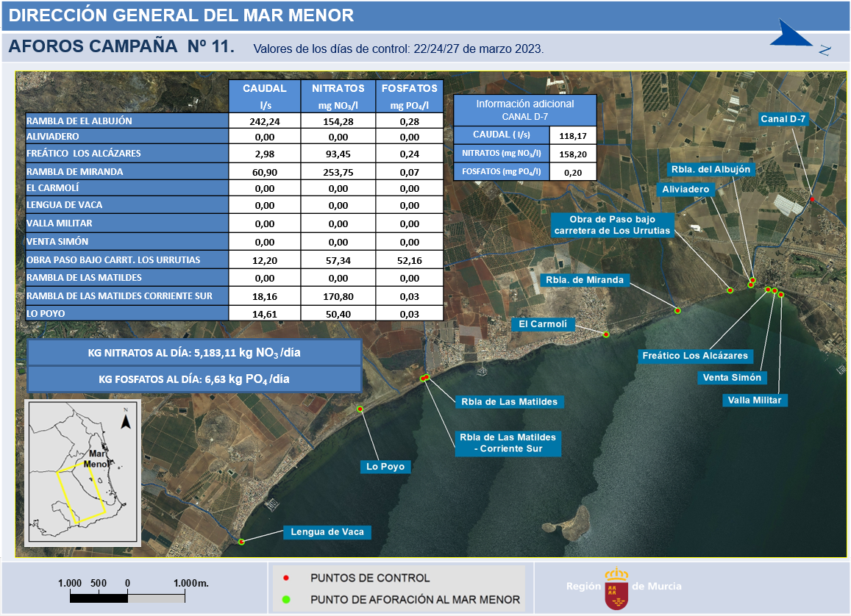Click the green Punto de Aforación legend dot
The width and height of the screenshot is (851, 616).
click(x=286, y=599)
